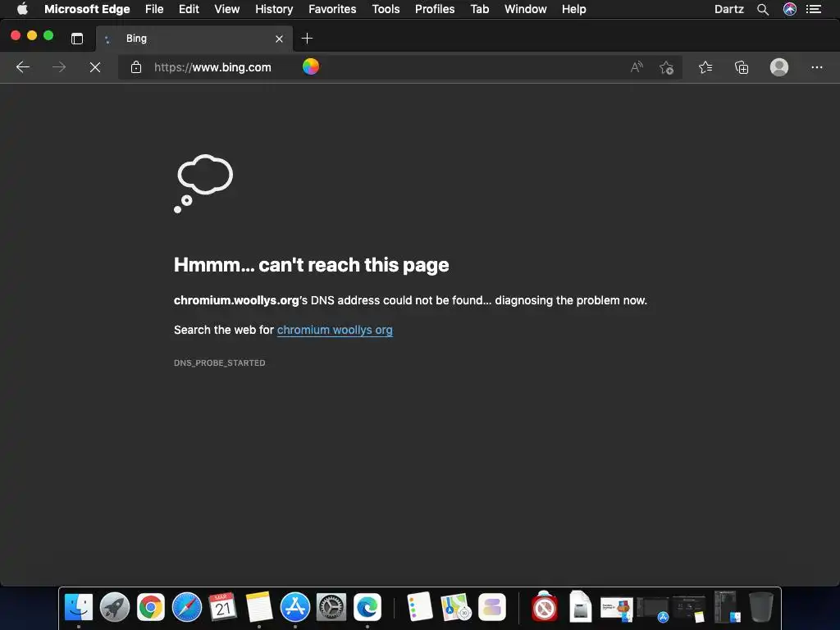The image size is (840, 630).
Task: Maximize Edge window with green button
Action: [x=48, y=35]
